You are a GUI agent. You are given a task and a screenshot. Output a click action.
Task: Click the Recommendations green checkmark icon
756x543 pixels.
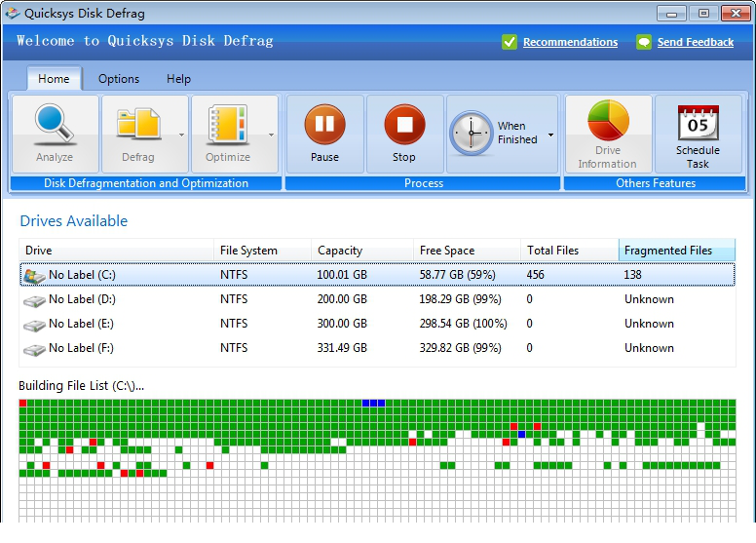(x=510, y=42)
